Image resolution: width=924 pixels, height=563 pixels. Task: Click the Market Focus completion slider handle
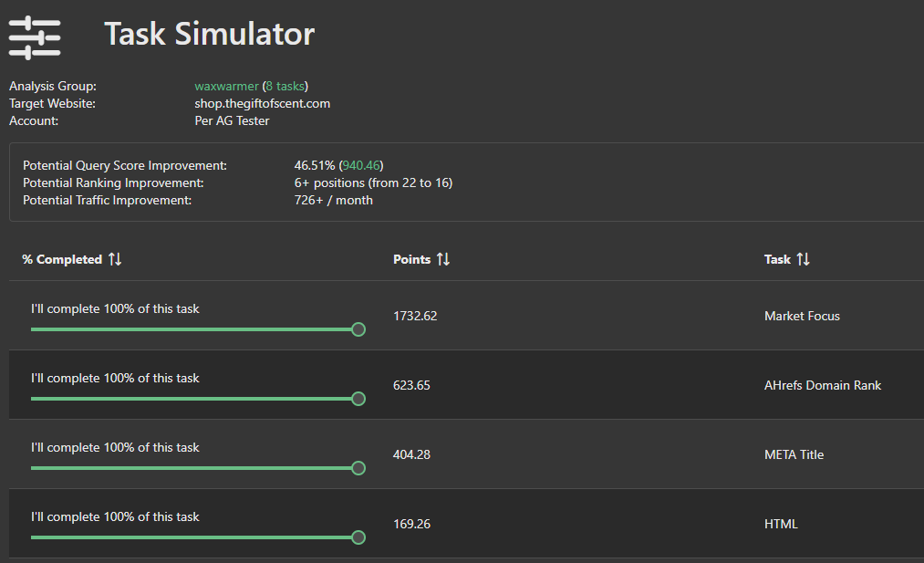(358, 329)
